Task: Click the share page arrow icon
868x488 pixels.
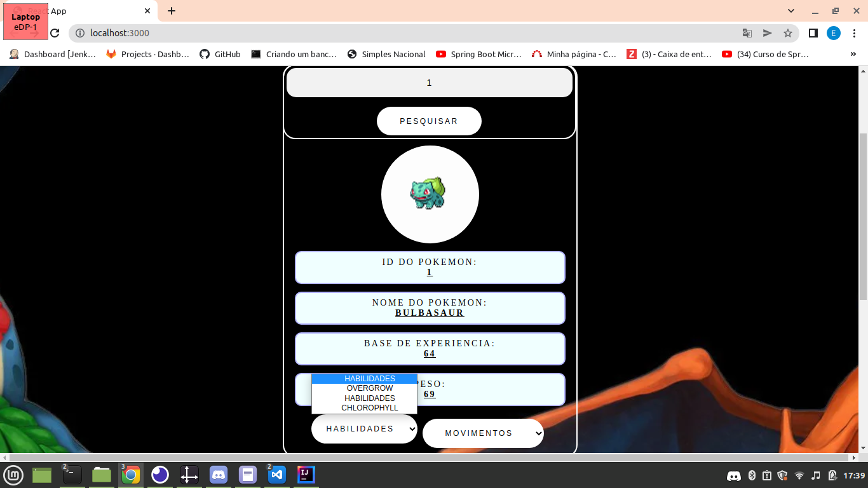Action: click(x=768, y=33)
